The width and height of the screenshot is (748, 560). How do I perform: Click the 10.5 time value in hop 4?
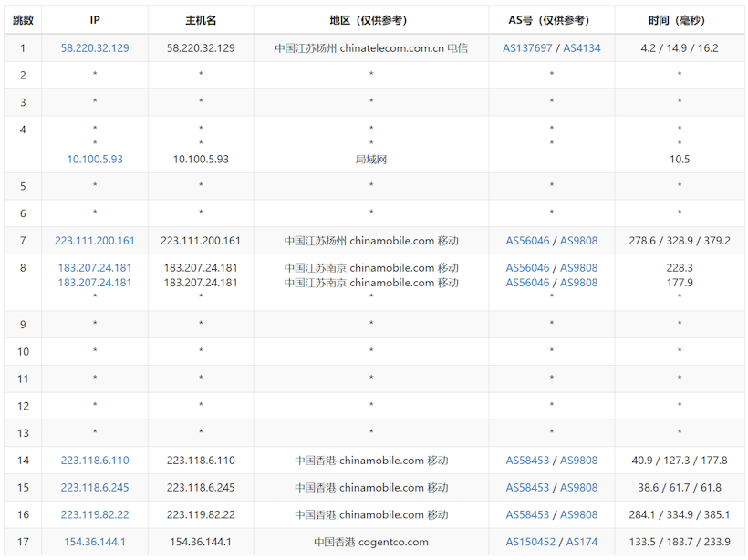tap(679, 159)
